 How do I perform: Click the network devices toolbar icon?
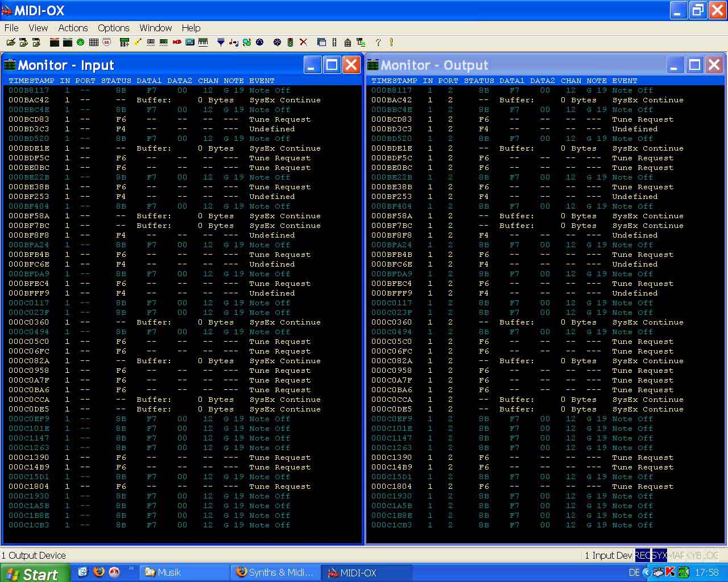pyautogui.click(x=361, y=42)
